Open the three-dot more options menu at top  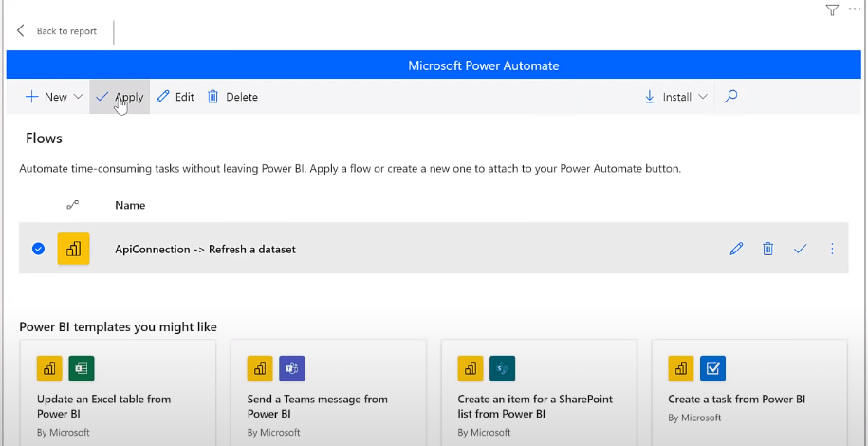854,10
